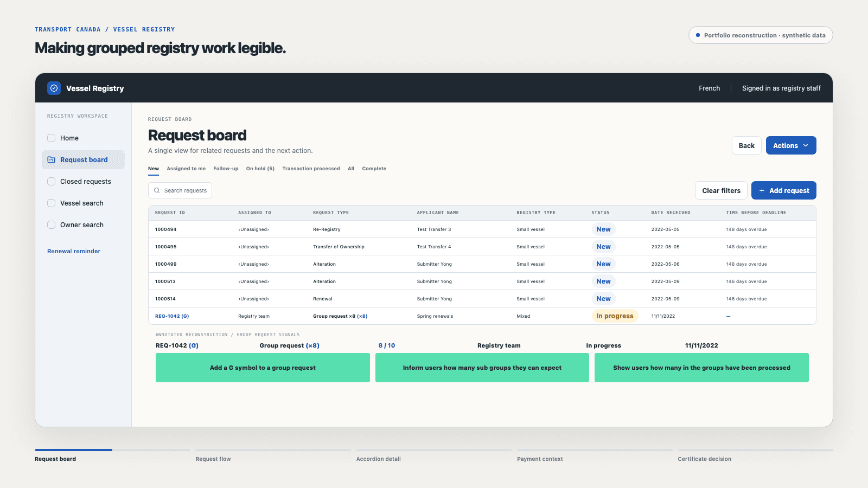Click the Vessel Registry logo icon
Screen dimensions: 868x488
[54, 88]
